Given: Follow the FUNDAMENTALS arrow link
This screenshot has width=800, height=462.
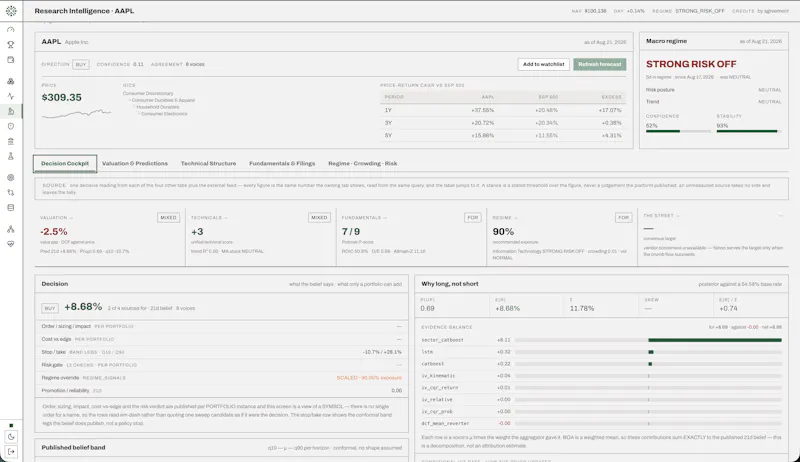Looking at the screenshot, I should tap(364, 218).
